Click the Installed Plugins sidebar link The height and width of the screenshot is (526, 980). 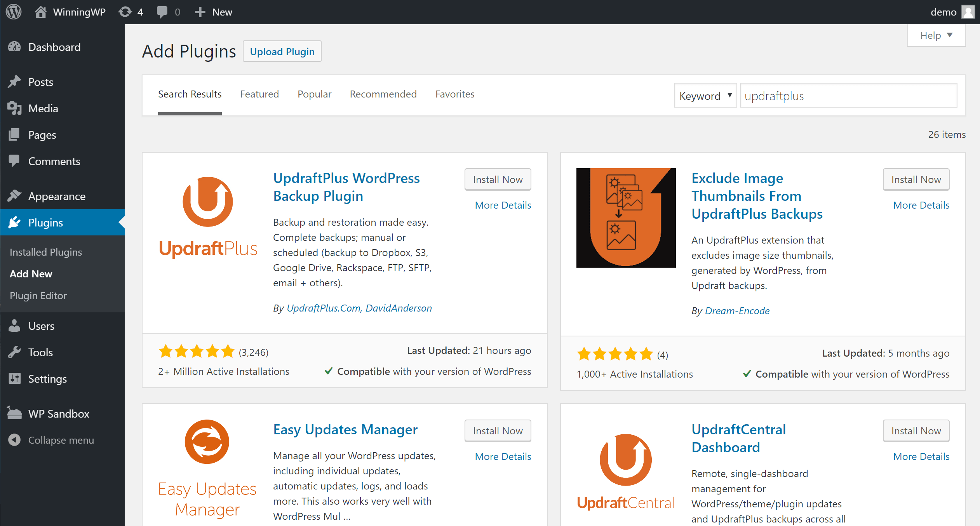click(x=47, y=252)
